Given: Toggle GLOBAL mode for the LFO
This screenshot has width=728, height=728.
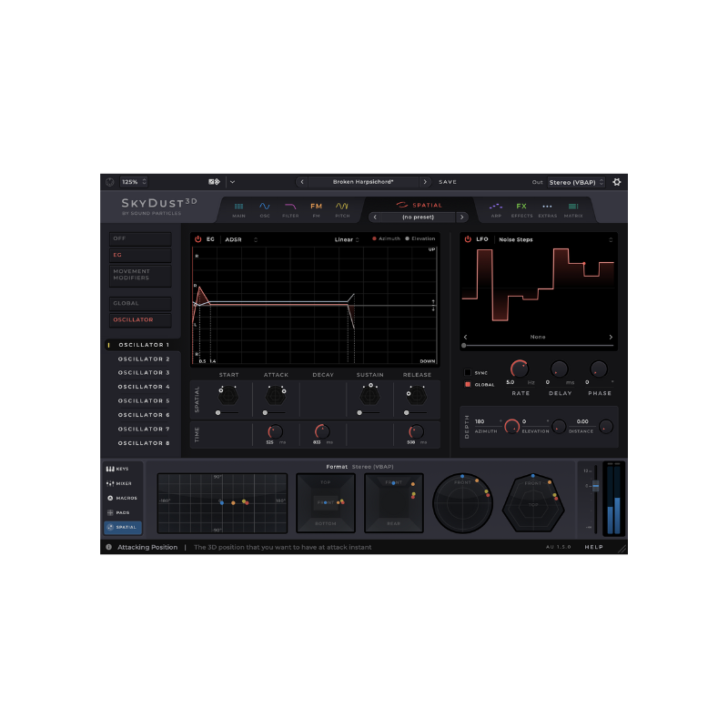Looking at the screenshot, I should pyautogui.click(x=468, y=384).
